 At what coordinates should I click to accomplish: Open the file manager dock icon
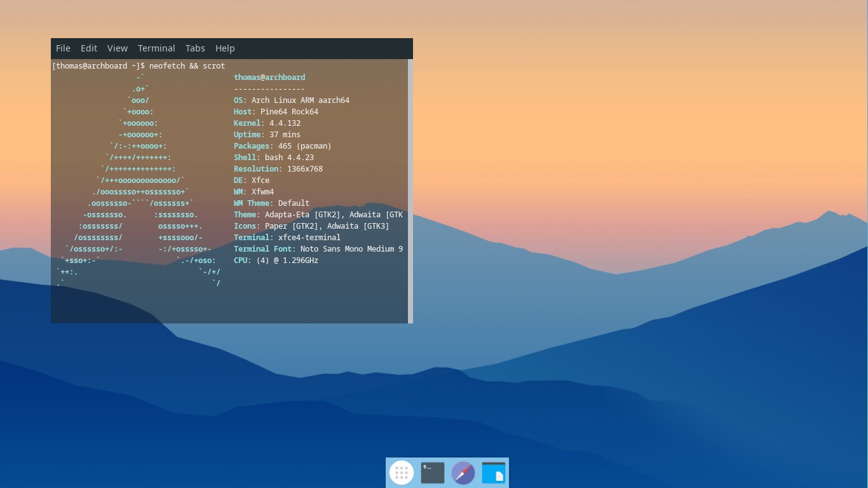(x=494, y=473)
